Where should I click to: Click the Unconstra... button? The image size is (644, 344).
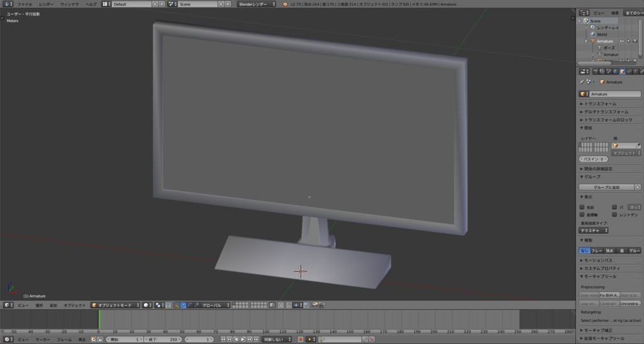[630, 304]
